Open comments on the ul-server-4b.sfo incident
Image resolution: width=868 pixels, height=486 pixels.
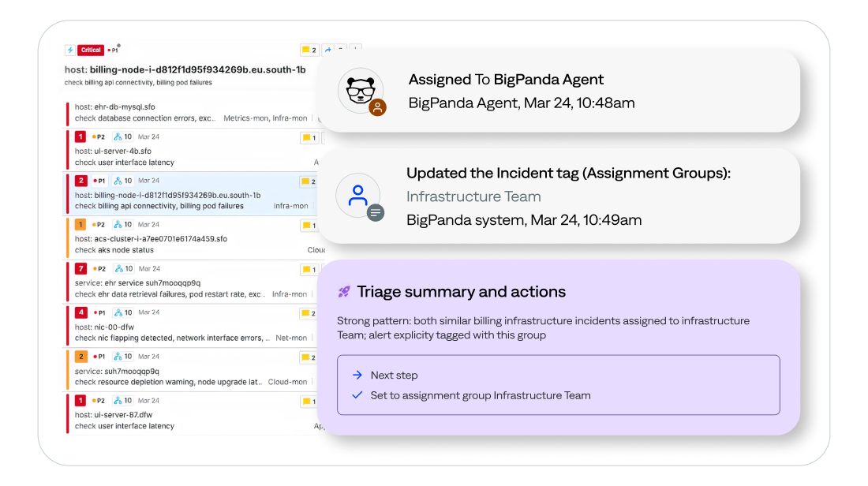coord(309,138)
